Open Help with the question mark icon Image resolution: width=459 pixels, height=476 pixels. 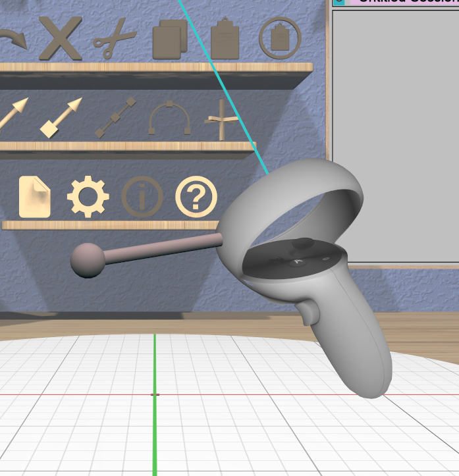[196, 197]
